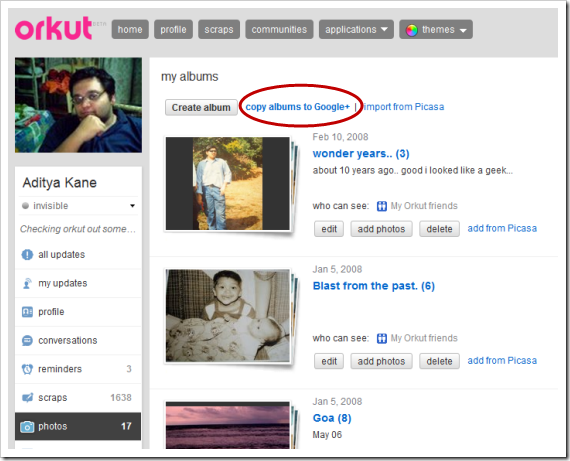Click the colorful themes wheel icon
Screen dimensions: 570x461
click(412, 30)
